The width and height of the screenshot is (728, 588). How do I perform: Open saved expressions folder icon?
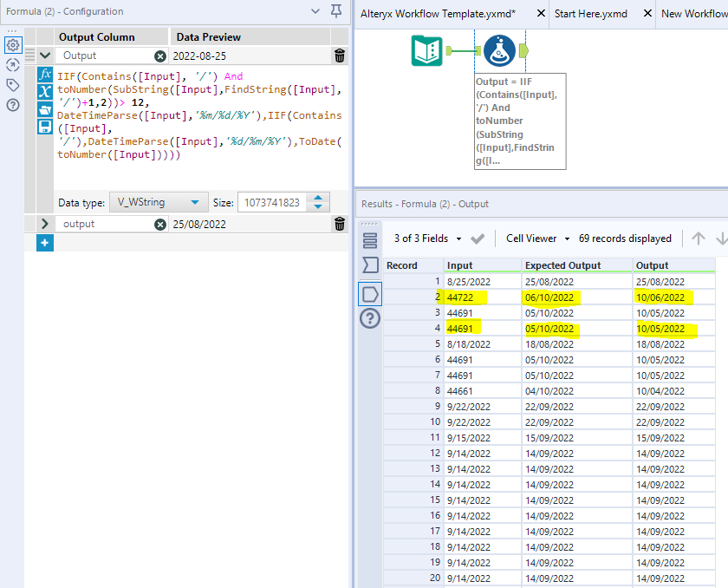pos(45,108)
